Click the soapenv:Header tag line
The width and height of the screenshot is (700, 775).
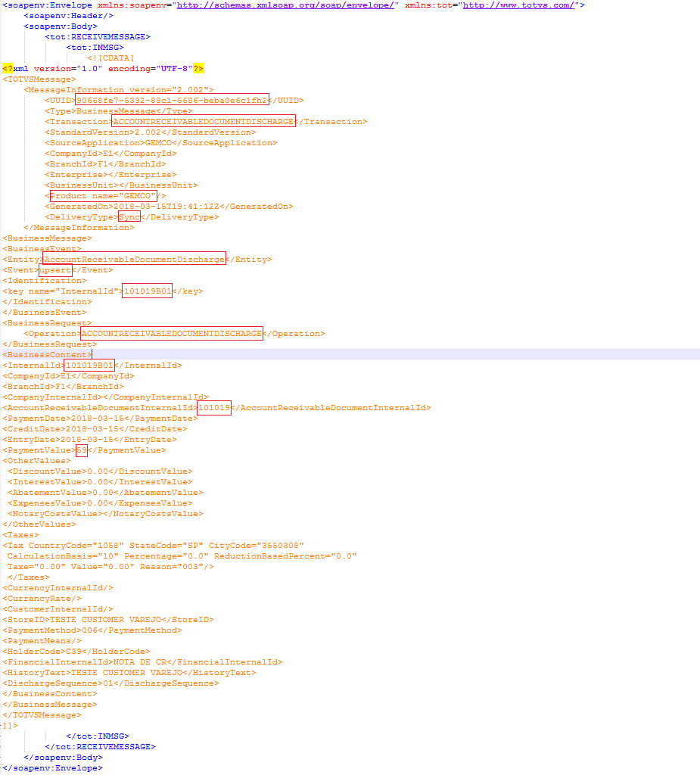coord(68,16)
